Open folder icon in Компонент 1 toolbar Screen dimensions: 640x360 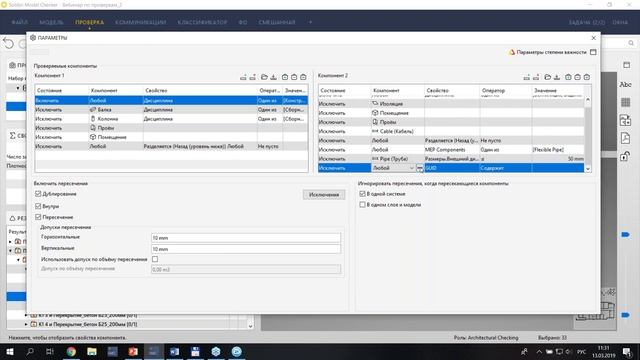(264, 77)
